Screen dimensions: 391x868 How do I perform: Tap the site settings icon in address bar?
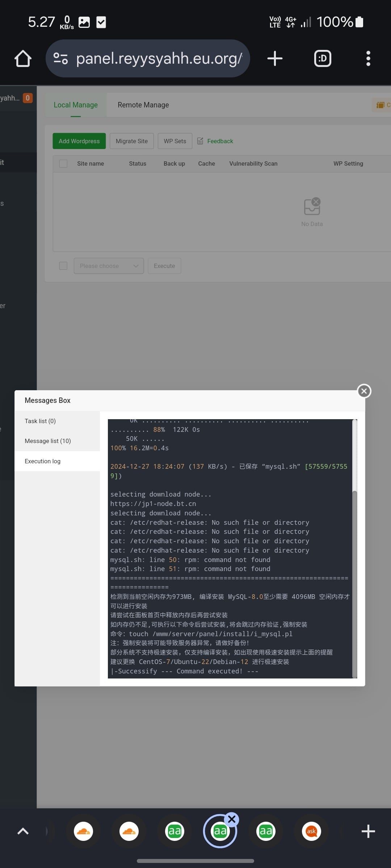click(60, 59)
